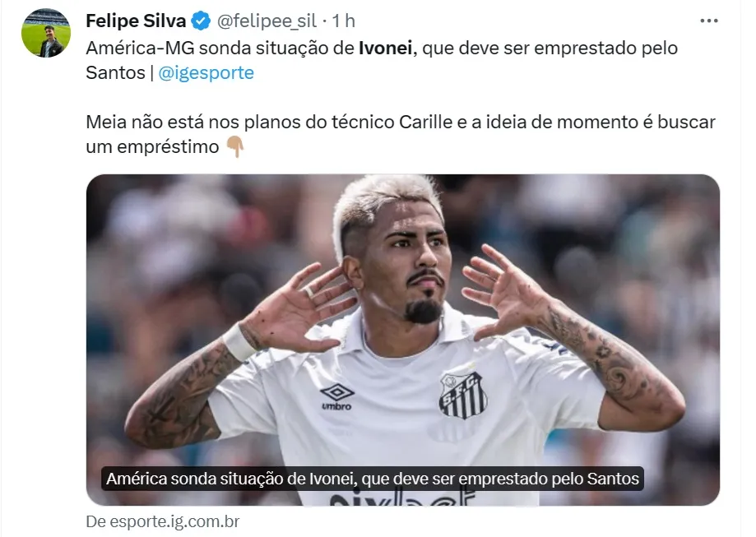Click the pointing-down hand emoji

tap(235, 146)
